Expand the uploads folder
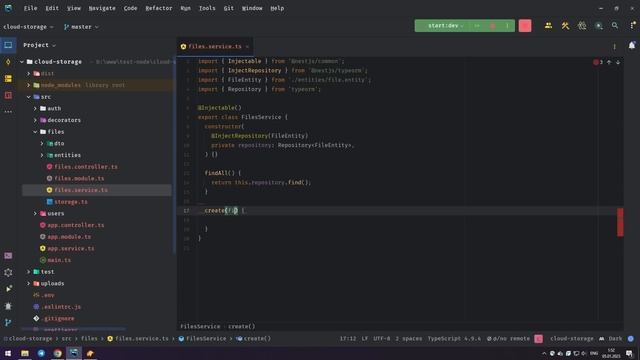Viewport: 640px width, 360px height. pyautogui.click(x=29, y=283)
